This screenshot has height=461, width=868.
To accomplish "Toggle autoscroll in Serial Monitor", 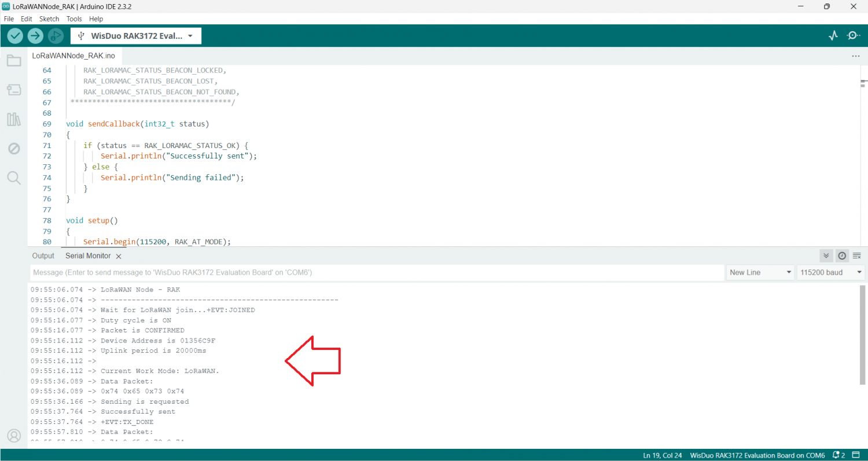I will point(826,256).
